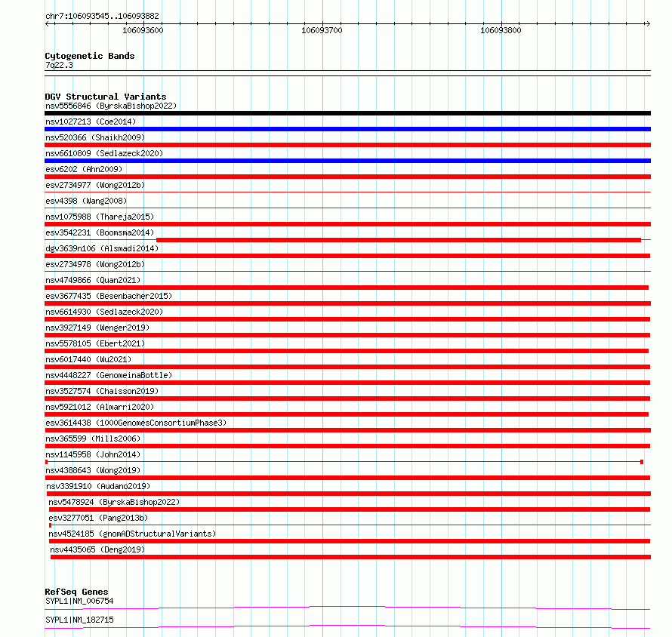The width and height of the screenshot is (672, 637).
Task: Click esv2734978 (Wong2012b) label
Action: click(x=95, y=264)
